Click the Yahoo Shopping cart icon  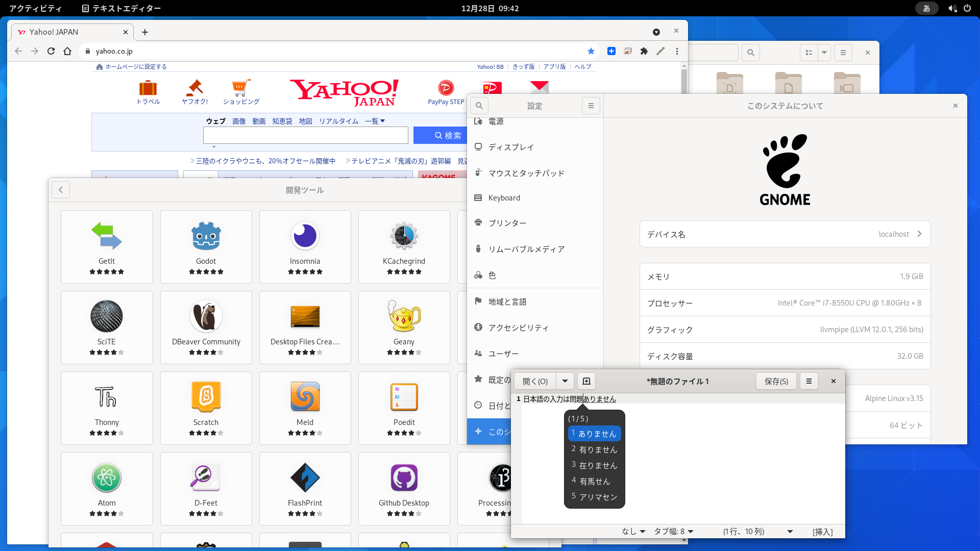click(x=241, y=88)
